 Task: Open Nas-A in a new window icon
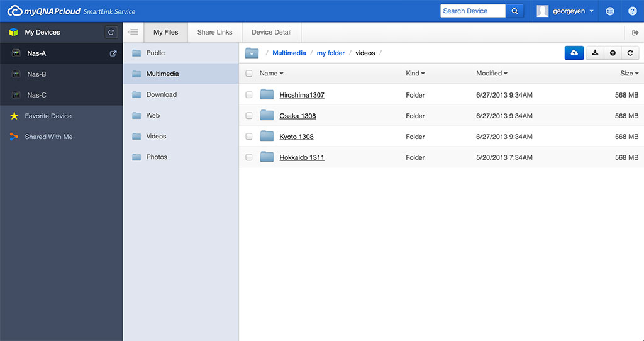point(113,53)
